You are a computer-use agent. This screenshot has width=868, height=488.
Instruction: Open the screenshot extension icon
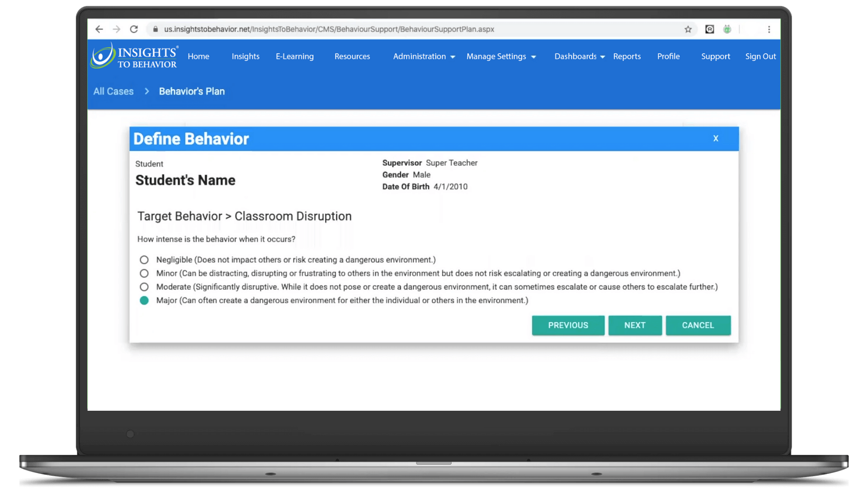click(x=710, y=29)
